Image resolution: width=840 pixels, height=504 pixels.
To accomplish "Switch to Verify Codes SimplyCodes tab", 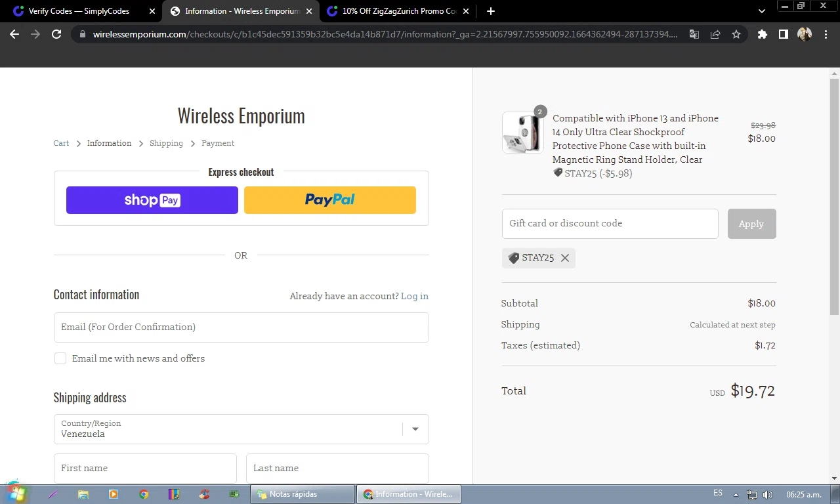I will click(79, 11).
